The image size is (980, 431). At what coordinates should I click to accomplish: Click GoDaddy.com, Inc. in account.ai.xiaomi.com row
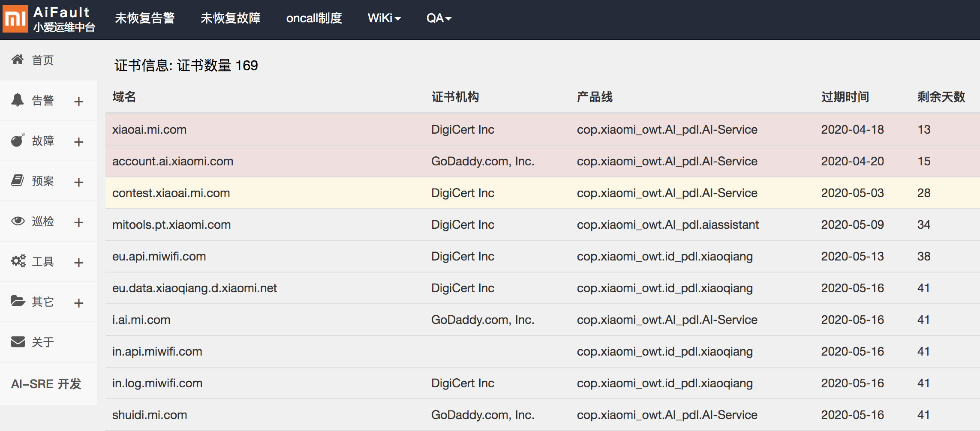pos(483,161)
